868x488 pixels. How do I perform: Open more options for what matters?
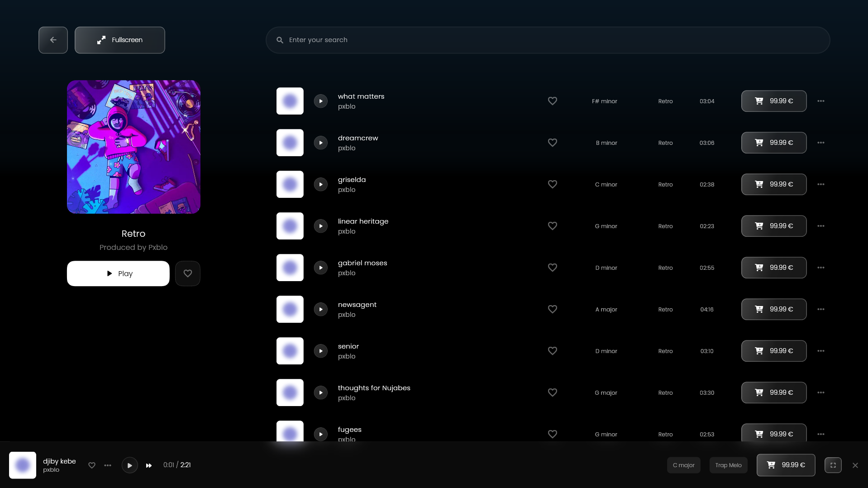coord(821,101)
